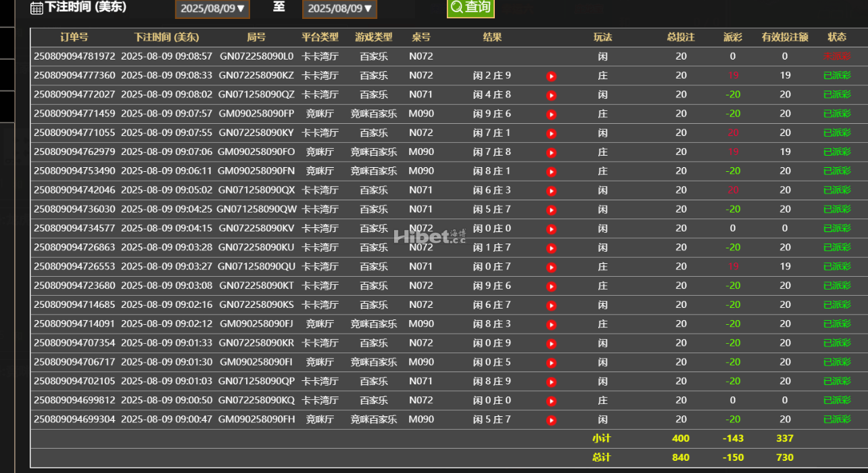Click the green 查询 search button
The width and height of the screenshot is (868, 473).
[x=471, y=7]
